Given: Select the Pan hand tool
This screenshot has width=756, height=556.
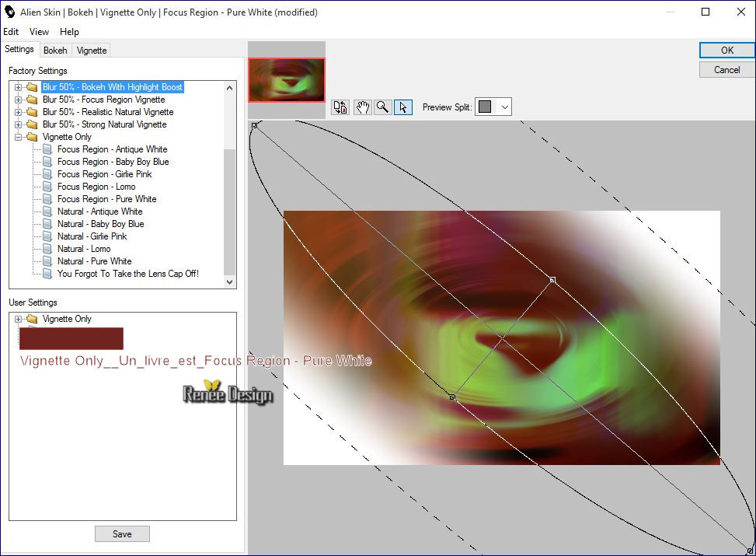Looking at the screenshot, I should (x=362, y=107).
